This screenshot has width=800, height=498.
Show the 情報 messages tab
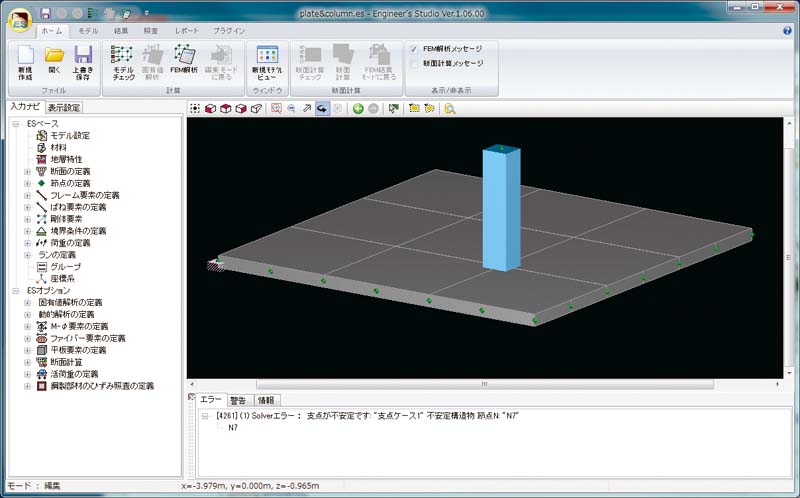(x=266, y=401)
